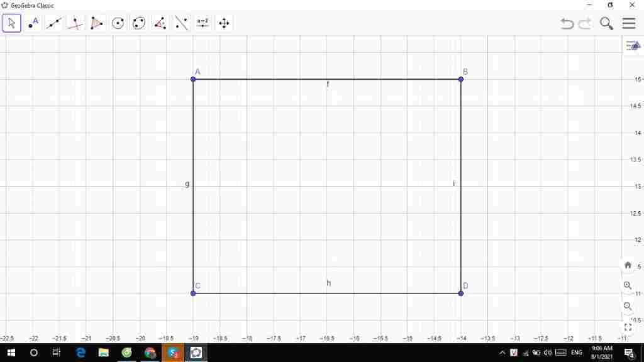Toggle the Style Bar panel
Viewport: 644px width, 362px height.
(x=632, y=46)
